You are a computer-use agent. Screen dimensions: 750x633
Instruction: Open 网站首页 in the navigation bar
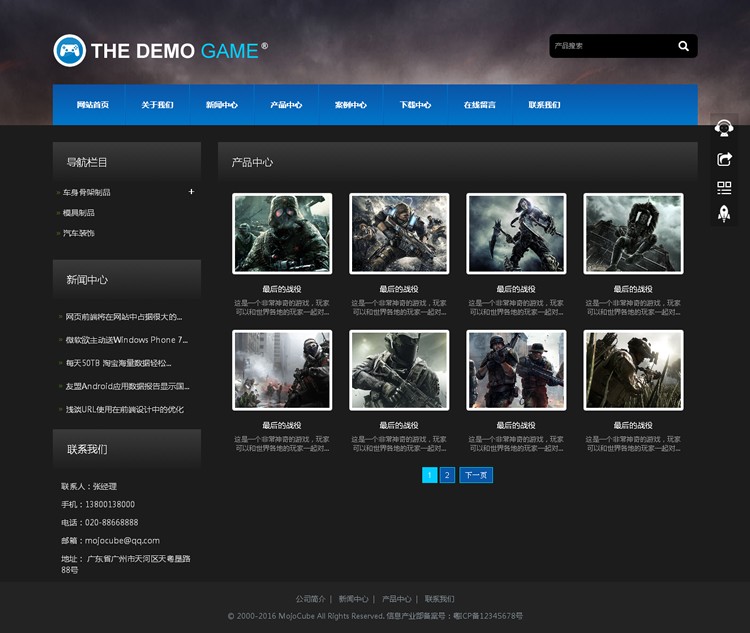coord(93,105)
